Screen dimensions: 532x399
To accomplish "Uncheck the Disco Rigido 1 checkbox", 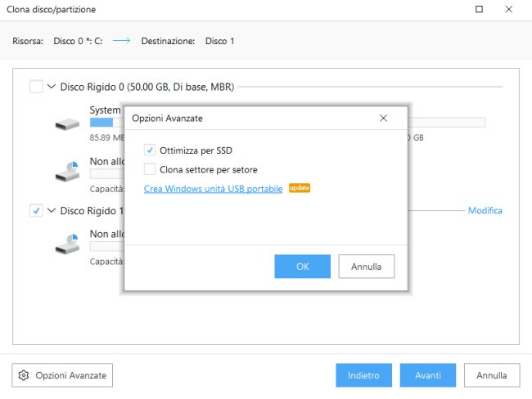I will tap(36, 211).
